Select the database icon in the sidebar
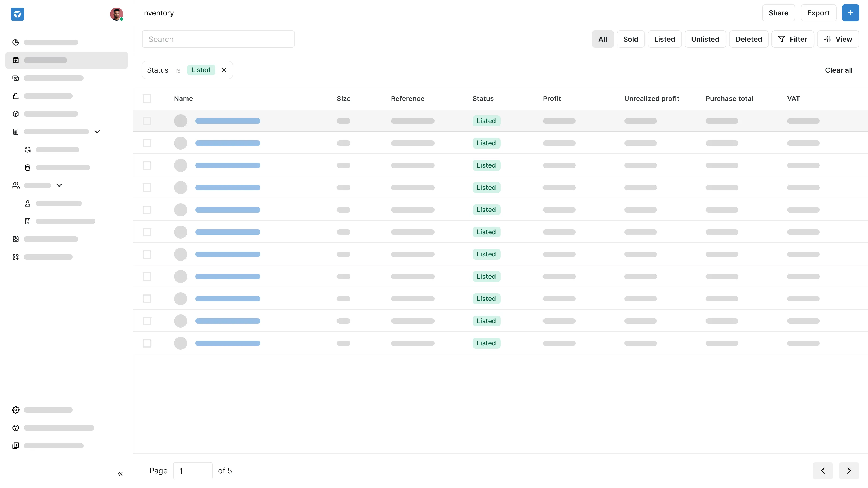Image resolution: width=868 pixels, height=488 pixels. click(27, 167)
